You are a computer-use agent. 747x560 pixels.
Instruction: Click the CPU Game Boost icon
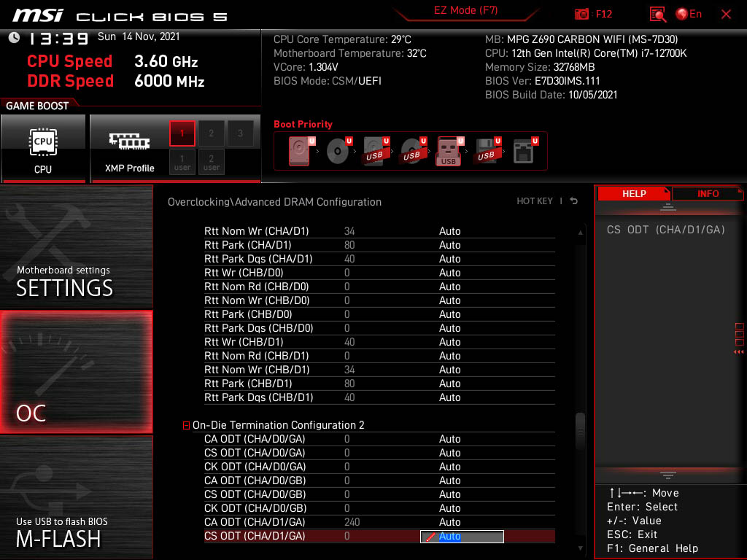(43, 147)
